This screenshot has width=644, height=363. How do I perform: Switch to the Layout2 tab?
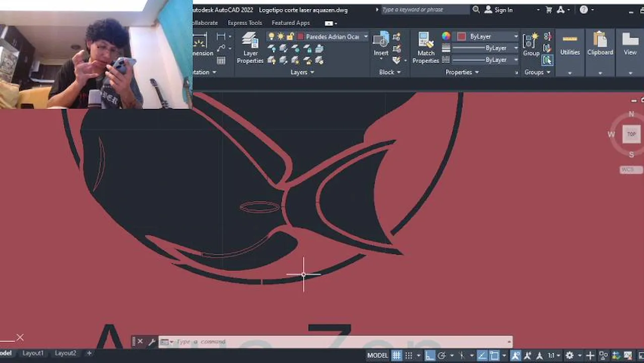66,353
